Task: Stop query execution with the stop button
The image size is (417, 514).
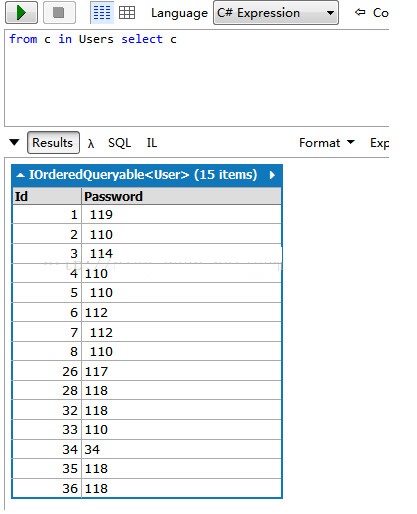Action: [x=59, y=13]
